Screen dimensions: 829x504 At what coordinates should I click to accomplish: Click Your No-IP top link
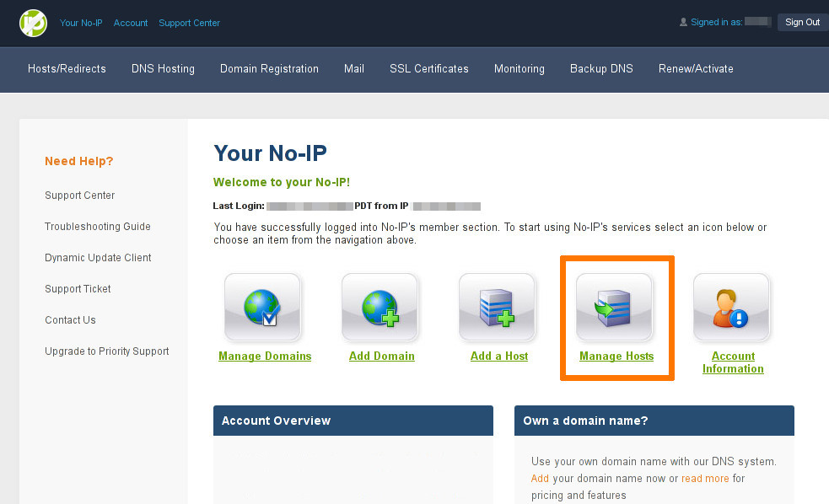point(81,23)
